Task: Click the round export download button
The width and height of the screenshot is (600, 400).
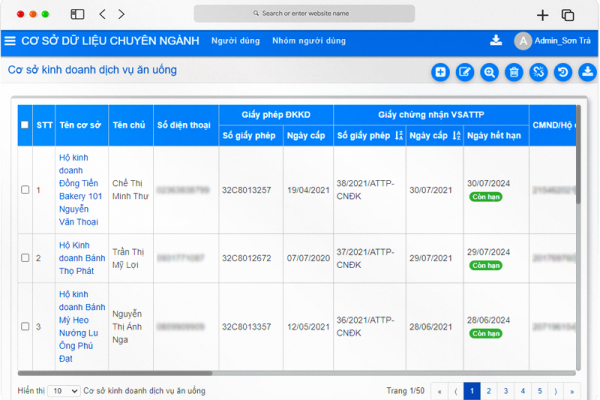Action: tap(587, 72)
